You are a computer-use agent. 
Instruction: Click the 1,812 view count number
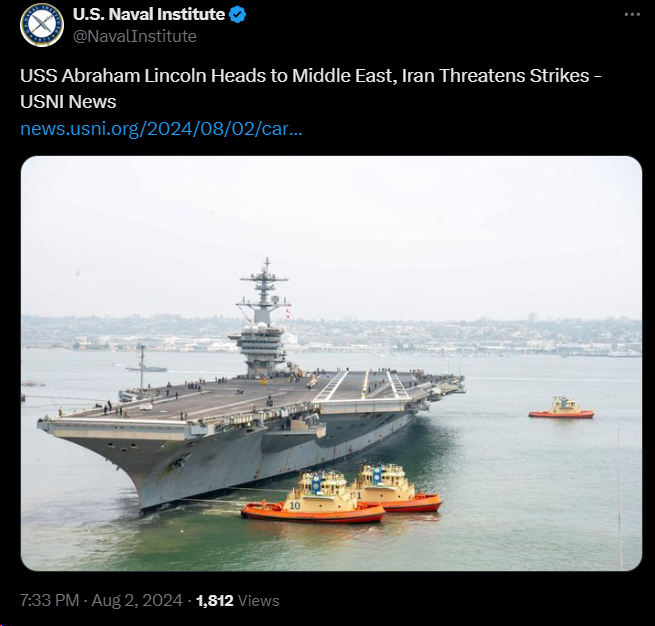214,601
